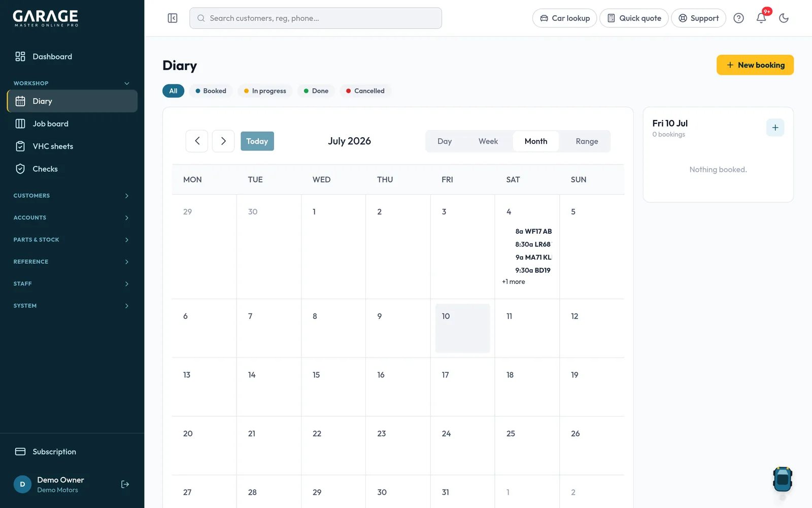Select July 10 in the calendar
The height and width of the screenshot is (508, 812).
coord(462,328)
